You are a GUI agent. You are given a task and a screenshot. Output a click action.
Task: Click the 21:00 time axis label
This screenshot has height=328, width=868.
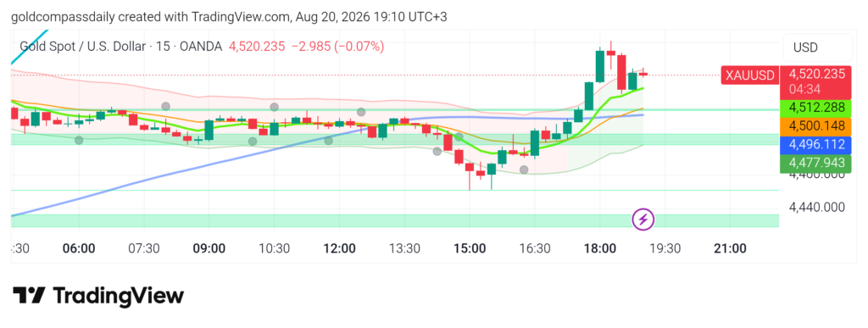[730, 248]
